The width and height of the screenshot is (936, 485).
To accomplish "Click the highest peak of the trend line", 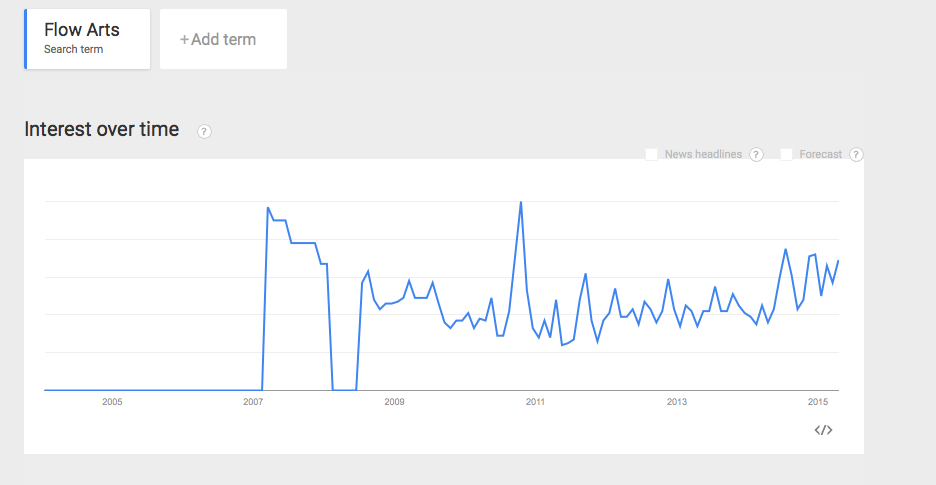I will (x=521, y=202).
